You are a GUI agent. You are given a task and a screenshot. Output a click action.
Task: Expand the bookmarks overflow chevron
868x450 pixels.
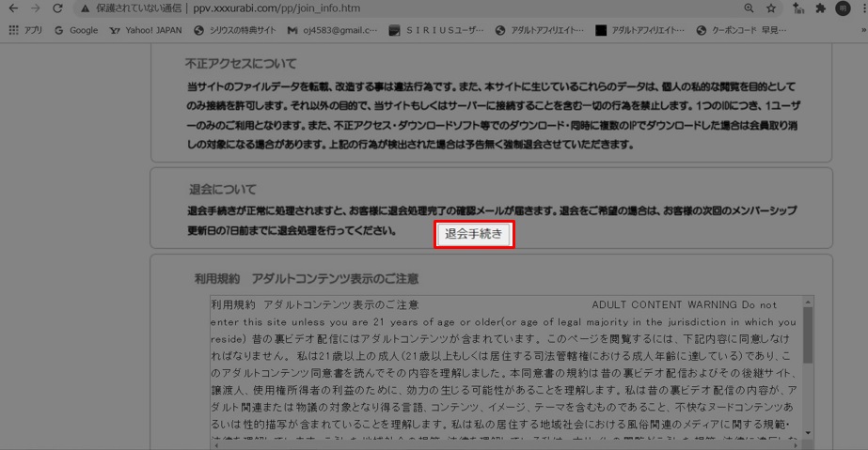click(863, 30)
